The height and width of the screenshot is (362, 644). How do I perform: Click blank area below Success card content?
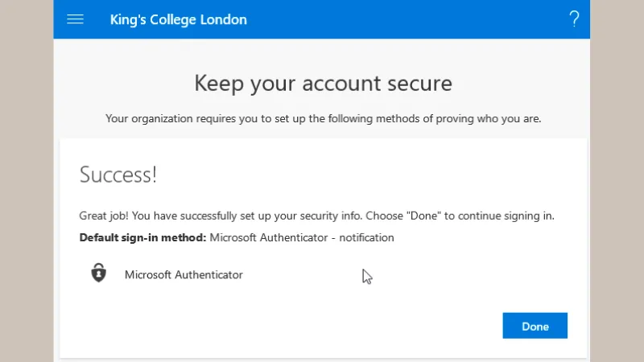click(287, 328)
